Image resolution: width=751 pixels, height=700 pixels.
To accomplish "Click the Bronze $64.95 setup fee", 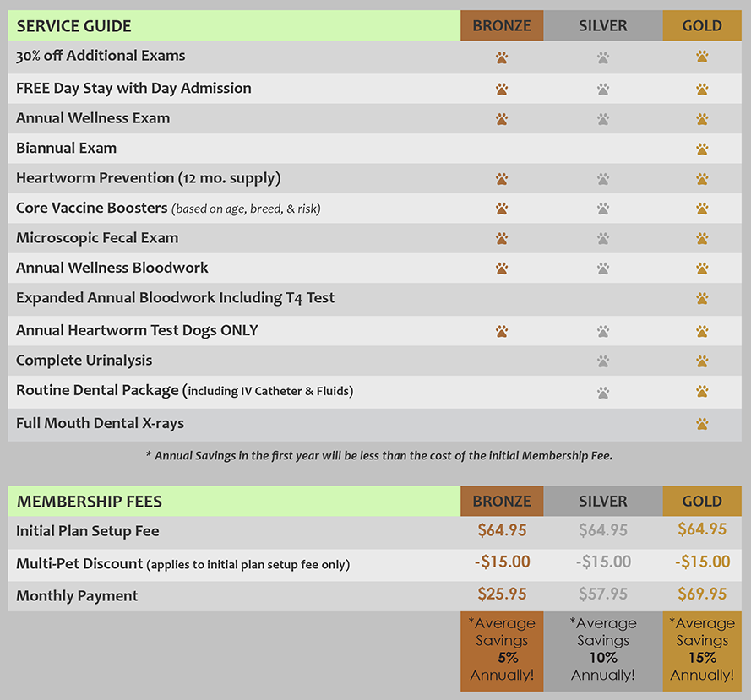I will (502, 530).
